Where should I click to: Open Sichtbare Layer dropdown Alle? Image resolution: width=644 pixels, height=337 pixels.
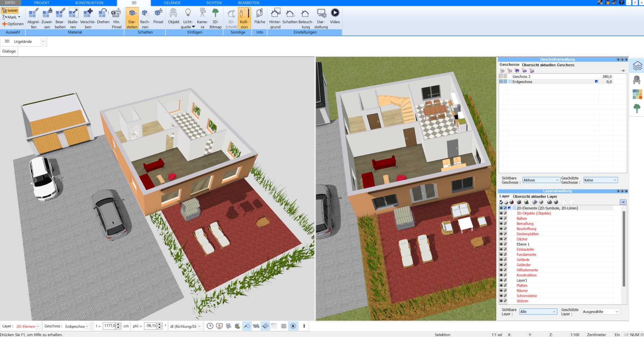(x=538, y=311)
